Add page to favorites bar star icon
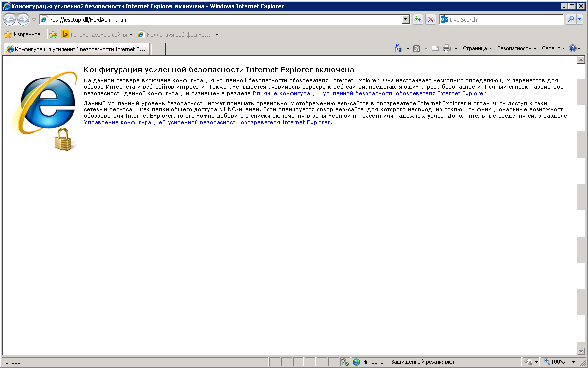This screenshot has width=588, height=368. 53,35
